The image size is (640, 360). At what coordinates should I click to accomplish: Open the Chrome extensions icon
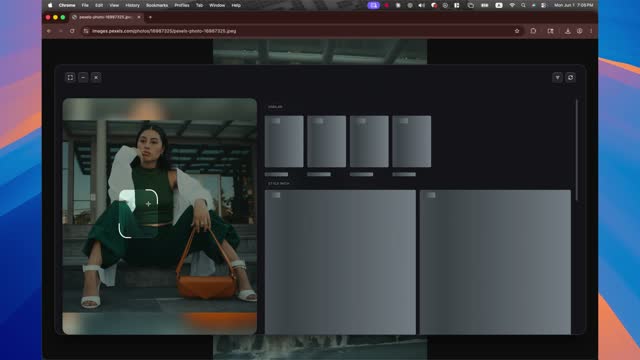click(x=533, y=31)
